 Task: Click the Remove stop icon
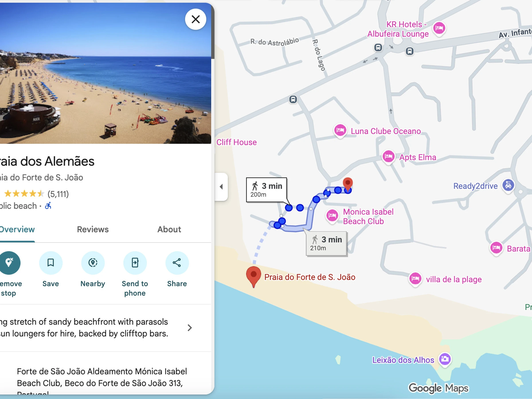click(9, 263)
